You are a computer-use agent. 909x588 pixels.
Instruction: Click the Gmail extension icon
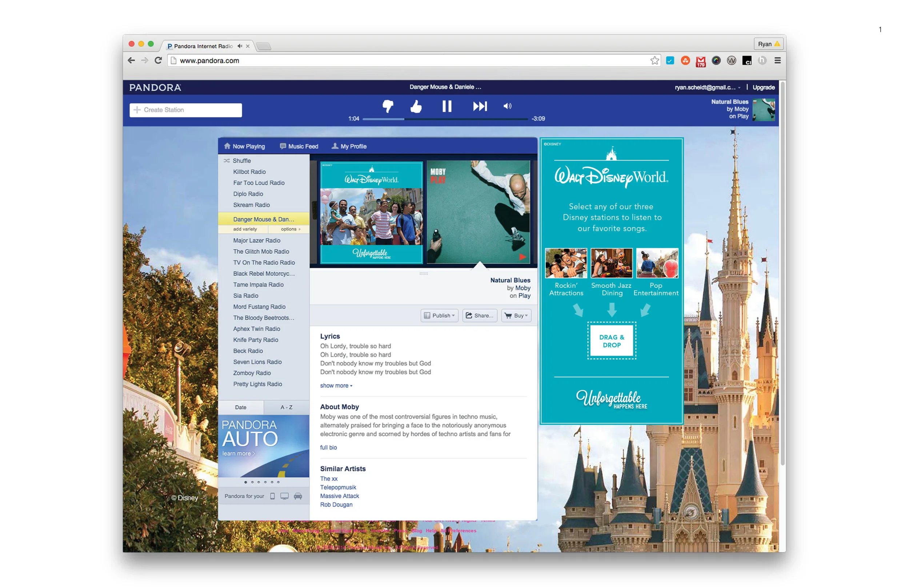click(x=700, y=61)
